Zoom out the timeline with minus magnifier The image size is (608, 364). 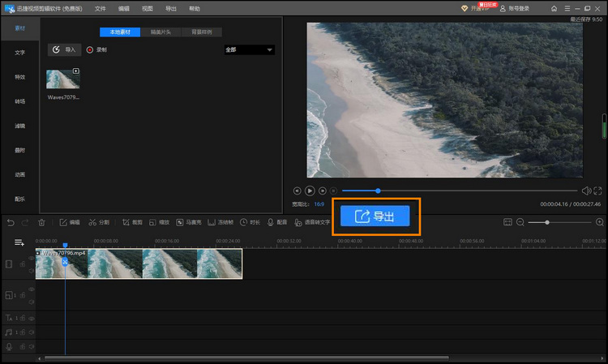click(x=520, y=222)
